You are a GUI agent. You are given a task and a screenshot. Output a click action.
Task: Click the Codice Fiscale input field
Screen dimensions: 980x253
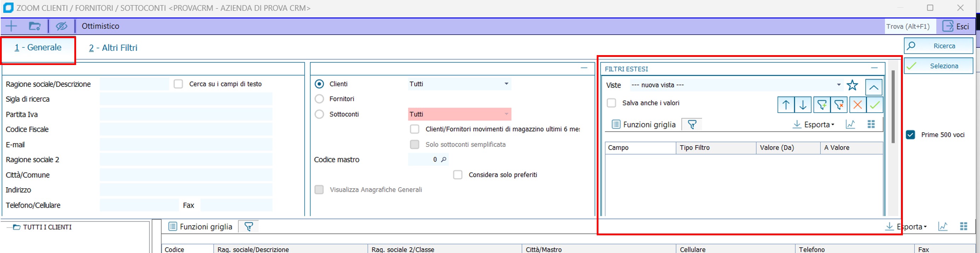click(x=186, y=130)
